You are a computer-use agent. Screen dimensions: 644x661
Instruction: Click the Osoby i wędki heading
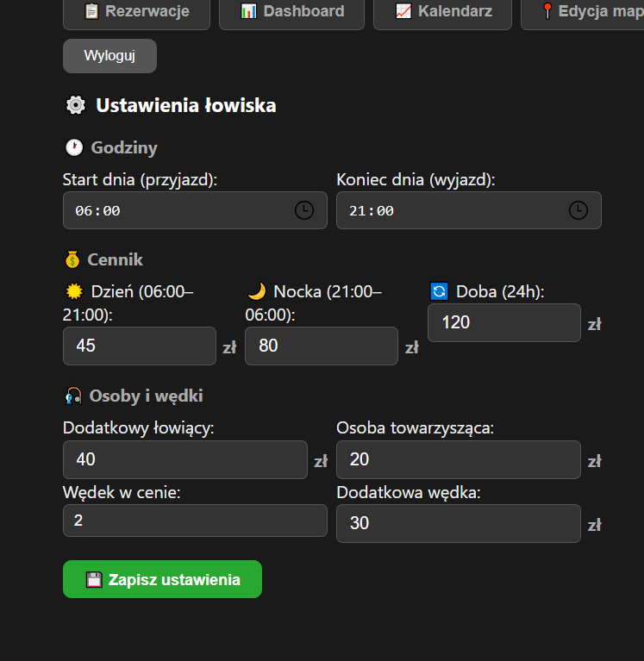[x=146, y=396]
